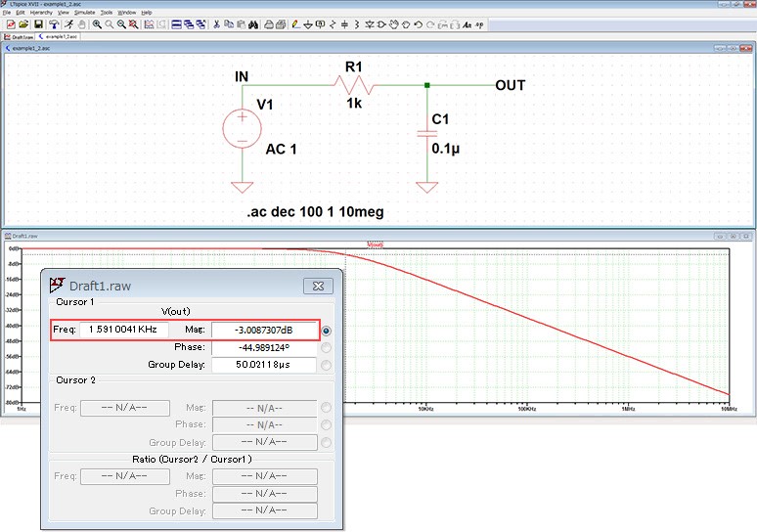757x532 pixels.
Task: Choose the Move hand tool
Action: tap(394, 23)
